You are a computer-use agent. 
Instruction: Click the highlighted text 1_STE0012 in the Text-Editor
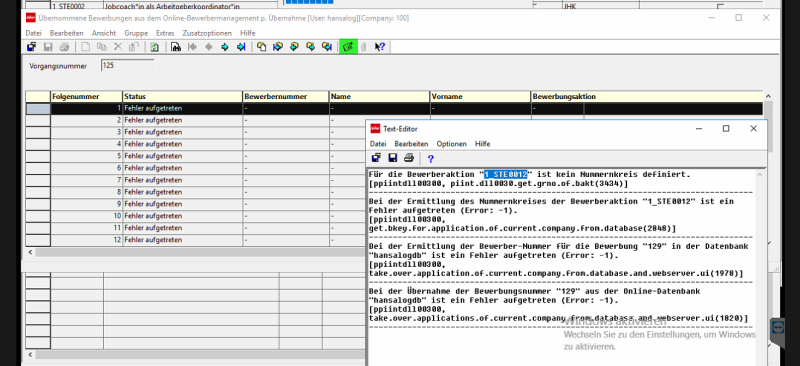coord(506,175)
